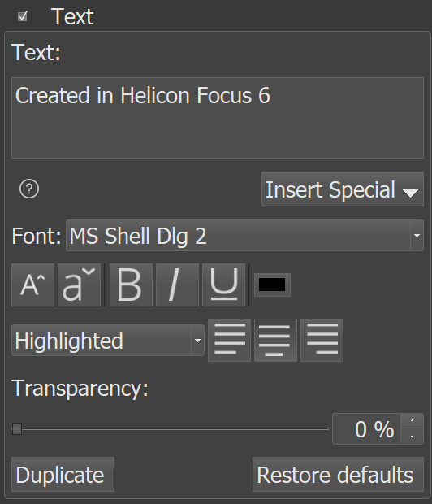Open the Insert Special dropdown

coord(343,189)
